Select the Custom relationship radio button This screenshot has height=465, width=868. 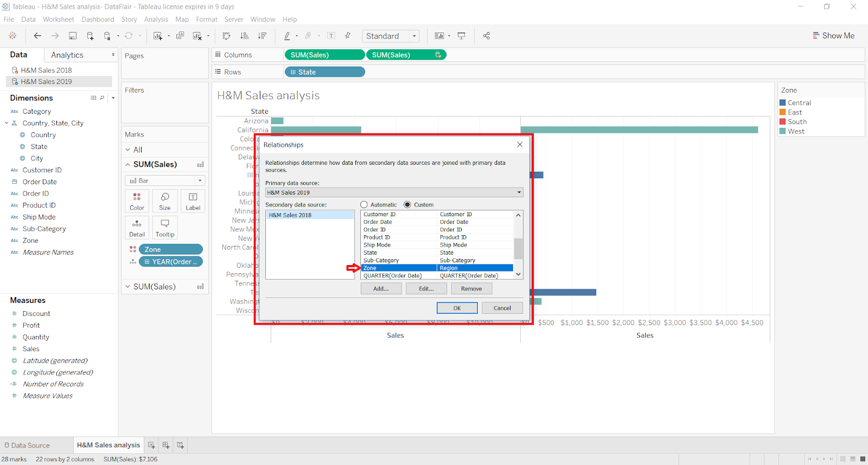pos(407,205)
